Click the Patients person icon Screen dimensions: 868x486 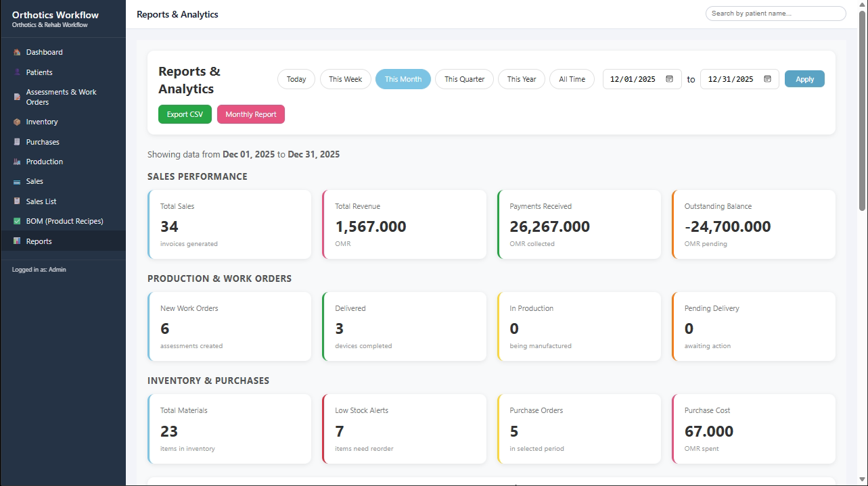(x=17, y=72)
